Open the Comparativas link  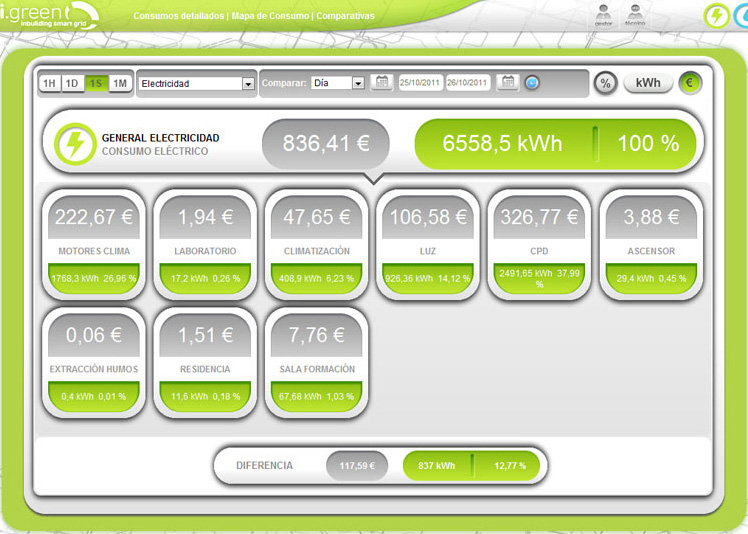coord(345,17)
